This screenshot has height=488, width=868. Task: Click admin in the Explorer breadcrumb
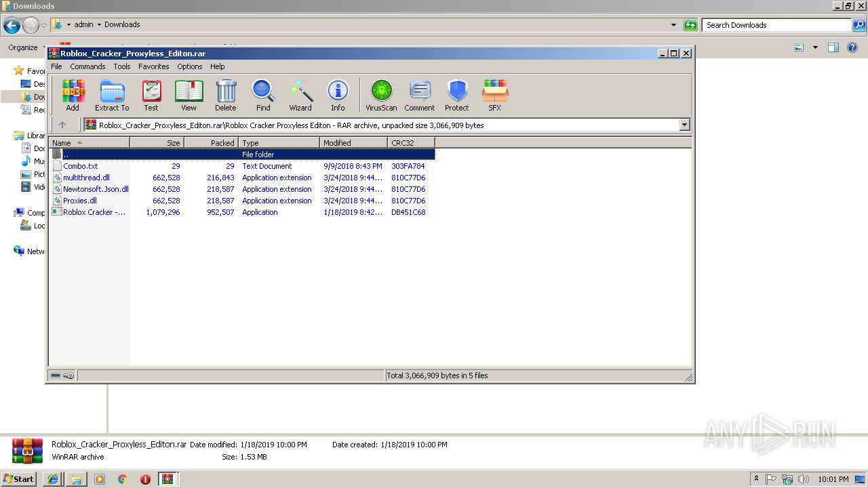(84, 24)
